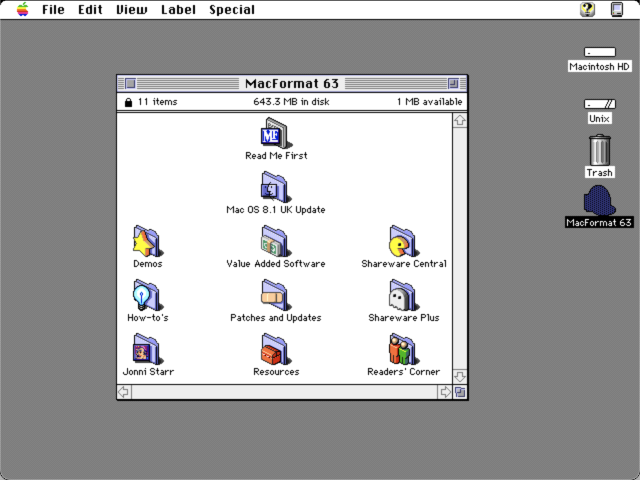Image resolution: width=640 pixels, height=480 pixels.
Task: Select the Value Added Software folder
Action: coord(276,241)
